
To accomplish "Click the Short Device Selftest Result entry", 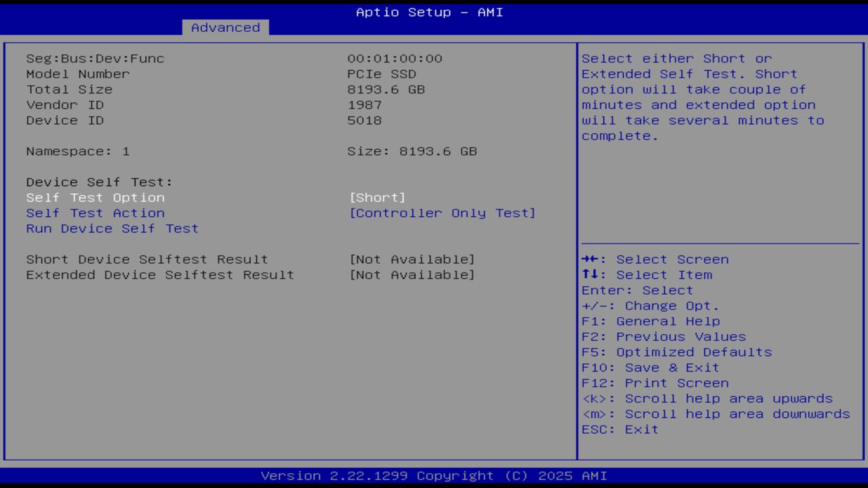I will point(146,259).
